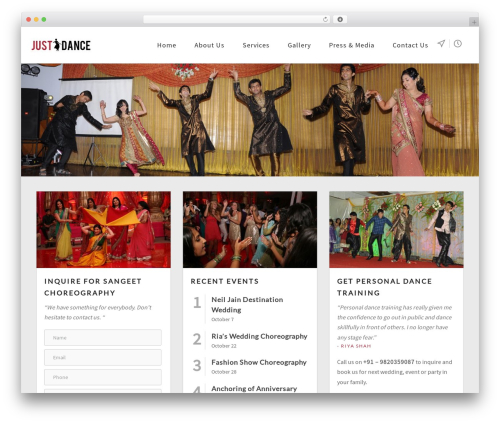500x423 pixels.
Task: Click the October 22 event date
Action: 224,346
